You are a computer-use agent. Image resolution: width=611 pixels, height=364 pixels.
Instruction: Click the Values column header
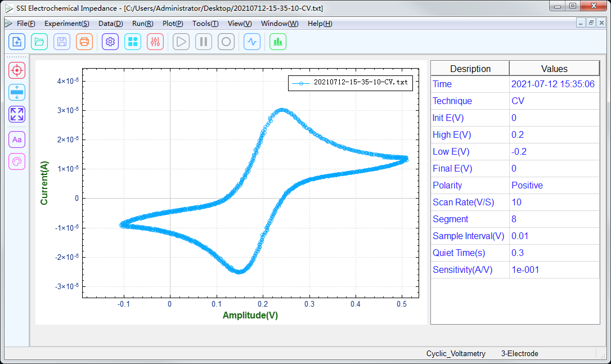tap(554, 69)
